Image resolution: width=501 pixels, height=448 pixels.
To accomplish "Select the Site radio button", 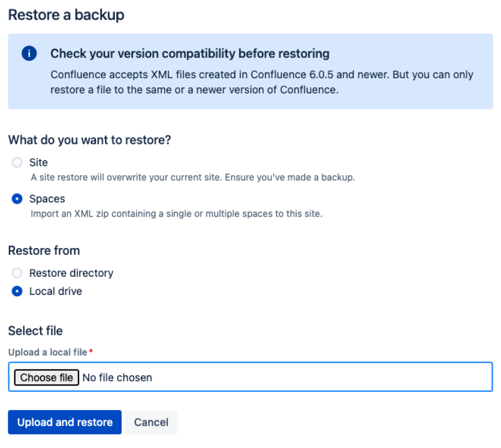I will (17, 163).
